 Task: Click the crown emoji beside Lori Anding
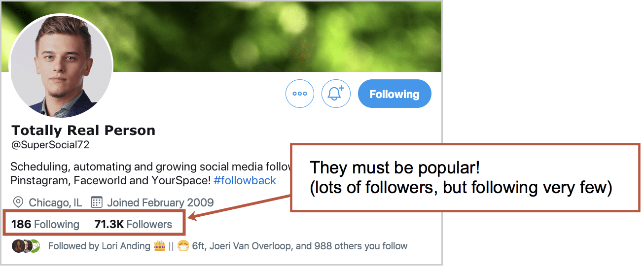159,245
